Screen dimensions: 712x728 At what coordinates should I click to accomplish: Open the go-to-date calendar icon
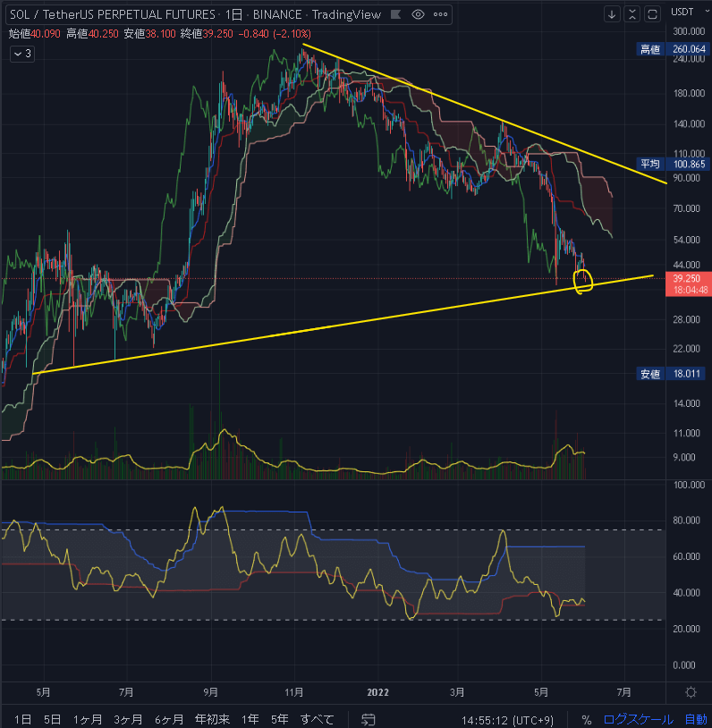point(369,719)
